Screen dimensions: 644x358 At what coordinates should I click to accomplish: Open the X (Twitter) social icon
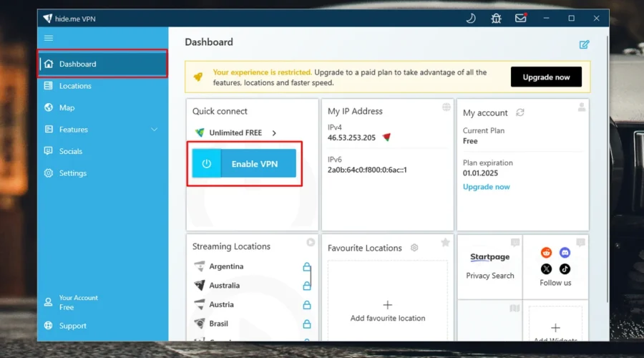point(546,268)
